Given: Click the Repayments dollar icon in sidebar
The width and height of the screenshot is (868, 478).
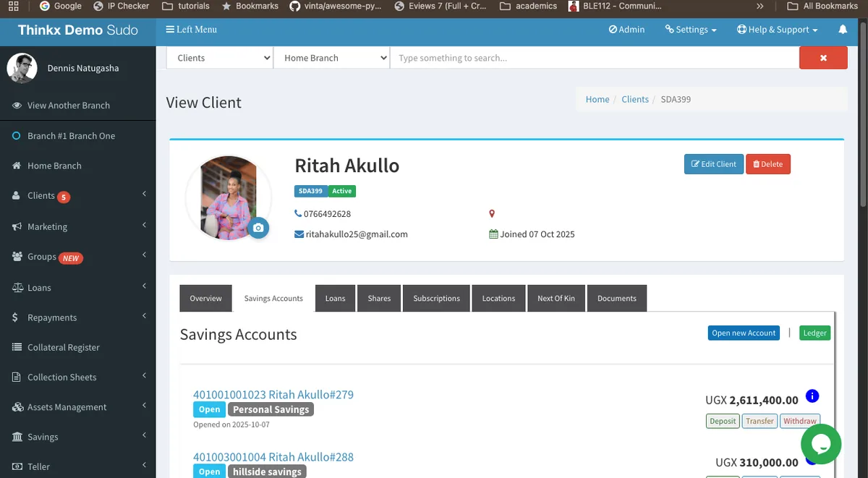Looking at the screenshot, I should tap(16, 317).
